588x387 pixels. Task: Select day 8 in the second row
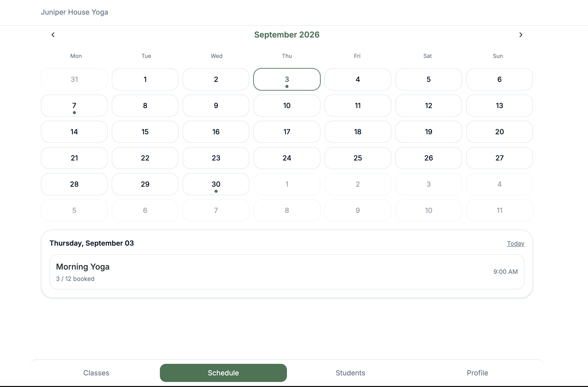(x=145, y=106)
